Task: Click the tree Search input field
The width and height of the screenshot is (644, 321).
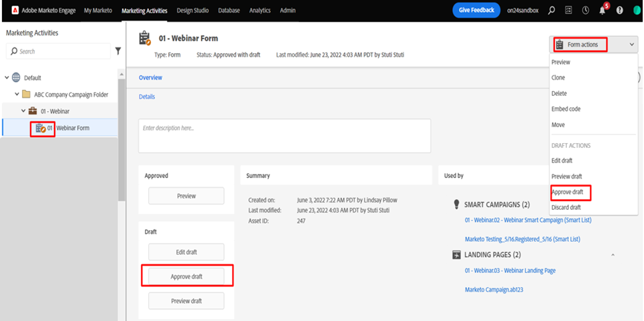Action: tap(59, 51)
